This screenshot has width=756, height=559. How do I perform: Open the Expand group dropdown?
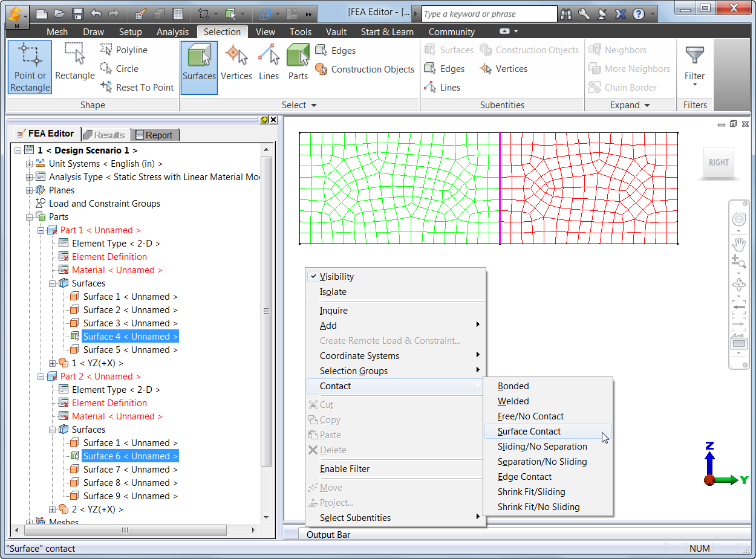(630, 105)
